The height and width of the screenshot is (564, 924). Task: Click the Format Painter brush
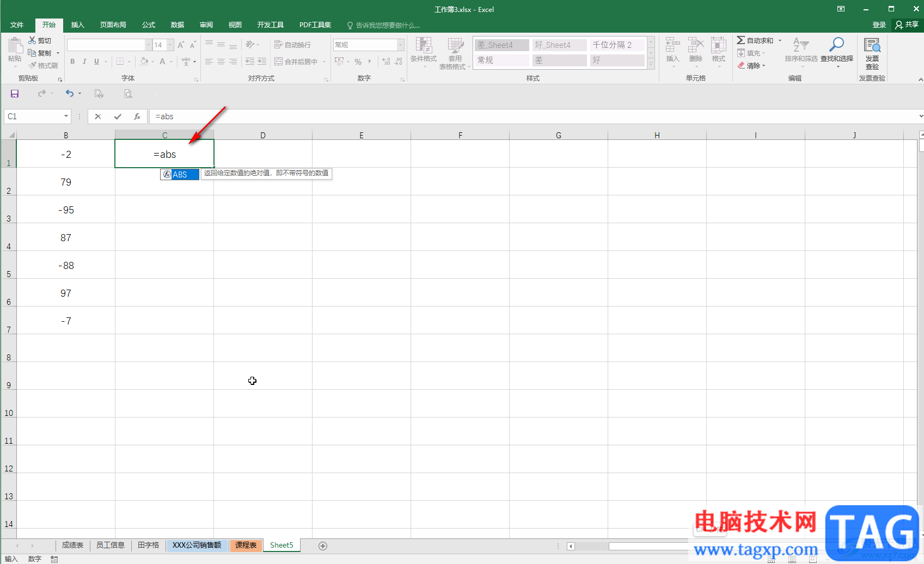coord(32,65)
